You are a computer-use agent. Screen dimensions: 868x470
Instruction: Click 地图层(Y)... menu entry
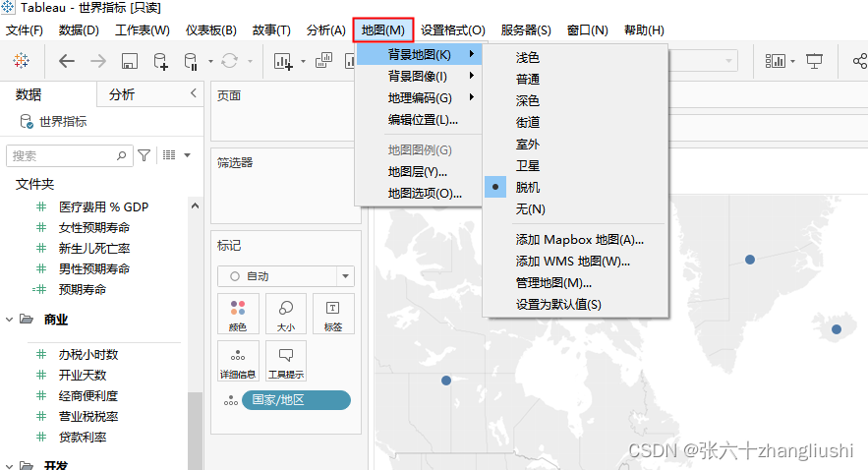418,172
